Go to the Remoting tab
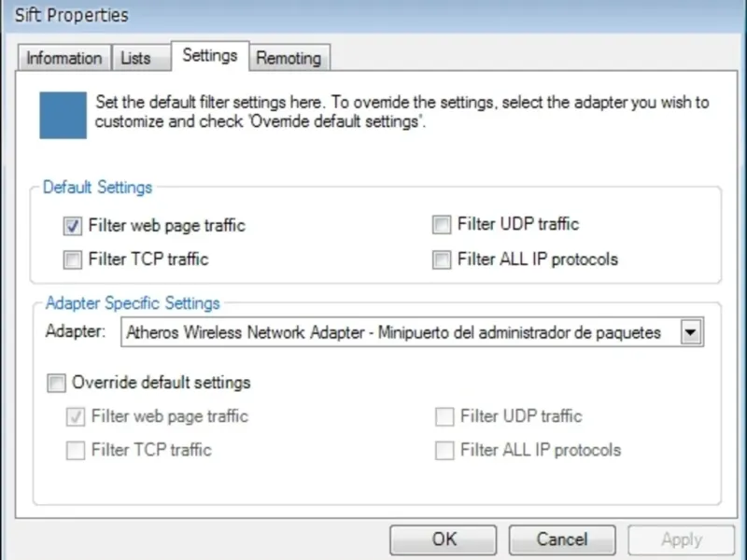The height and width of the screenshot is (560, 747). [x=289, y=58]
